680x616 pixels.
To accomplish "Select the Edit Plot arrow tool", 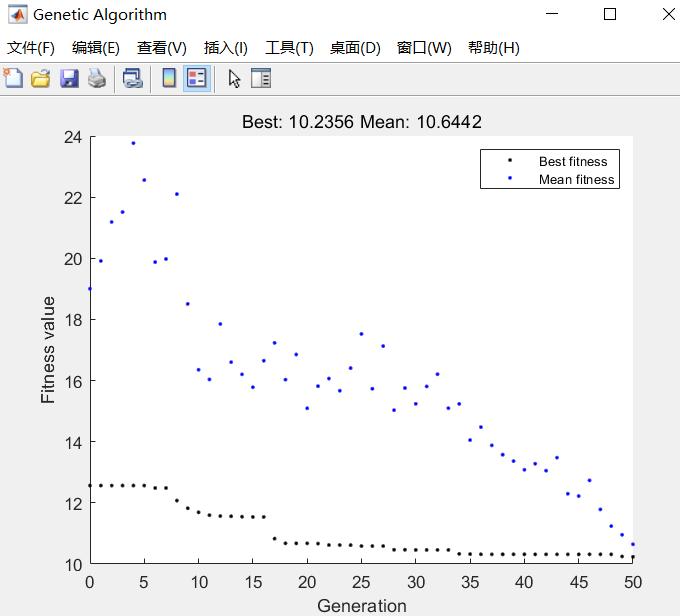I will pos(234,79).
